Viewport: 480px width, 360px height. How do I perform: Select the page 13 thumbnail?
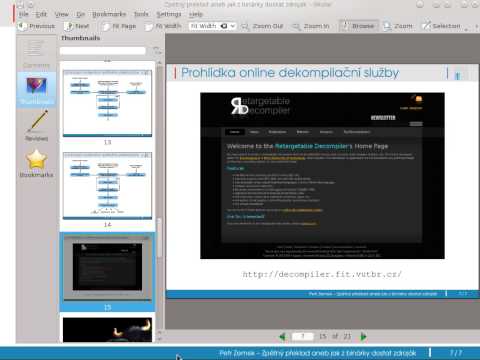tap(107, 103)
